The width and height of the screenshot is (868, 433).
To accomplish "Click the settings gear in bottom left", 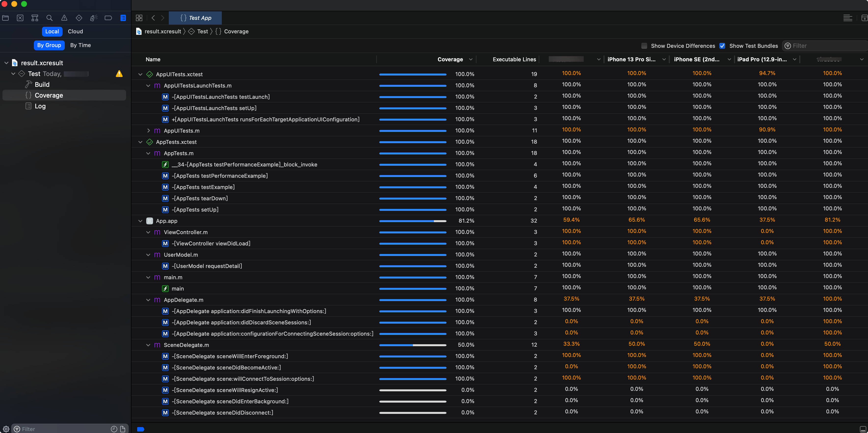I will pos(6,429).
